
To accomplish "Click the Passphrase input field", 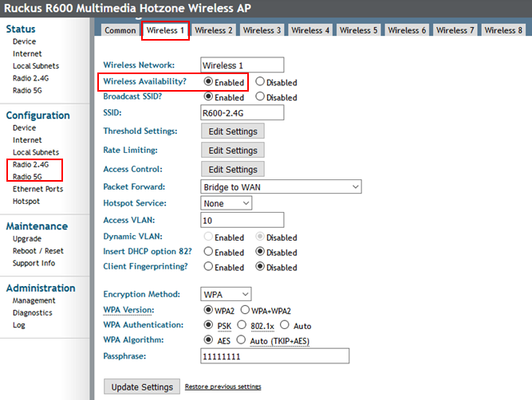I will pyautogui.click(x=275, y=356).
